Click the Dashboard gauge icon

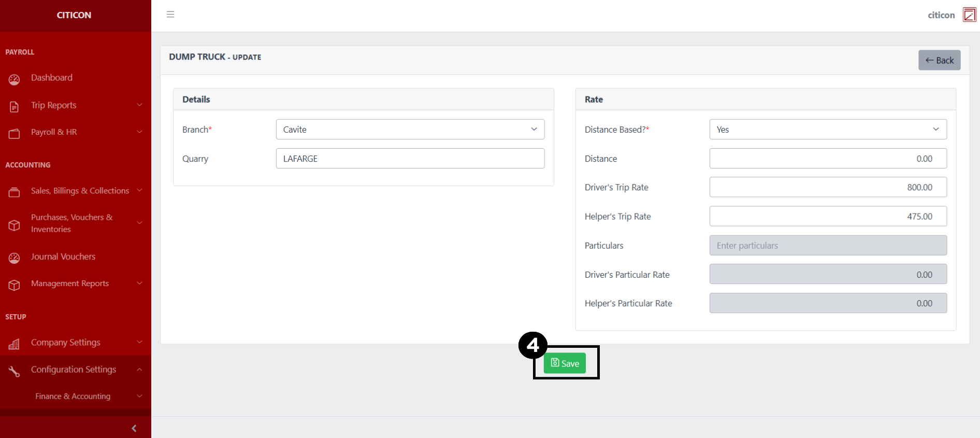[x=14, y=79]
